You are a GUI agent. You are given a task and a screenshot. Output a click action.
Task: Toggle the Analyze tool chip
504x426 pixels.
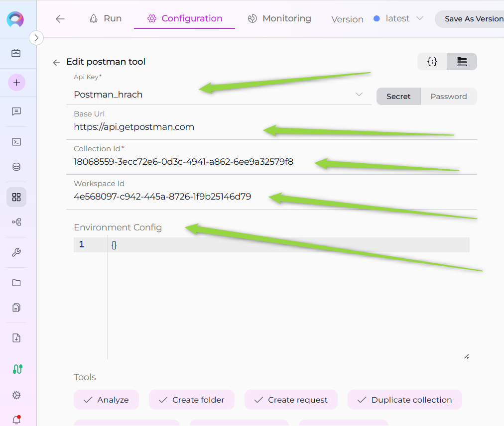pyautogui.click(x=107, y=400)
